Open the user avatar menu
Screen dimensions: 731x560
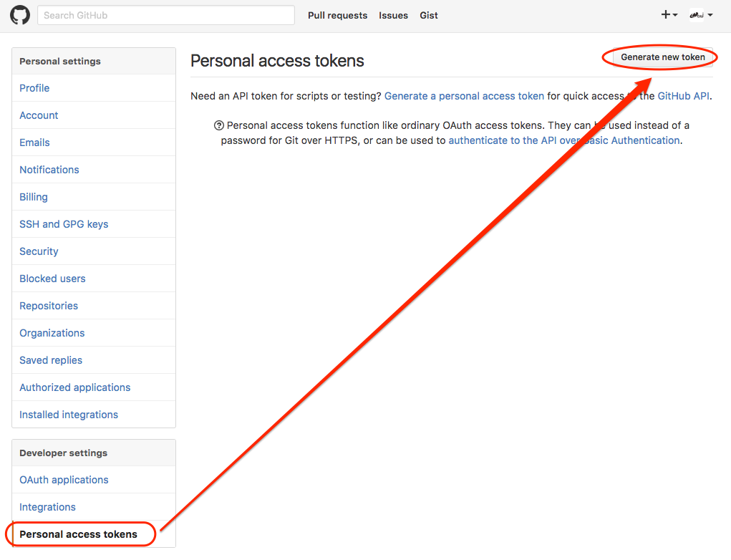[x=700, y=15]
